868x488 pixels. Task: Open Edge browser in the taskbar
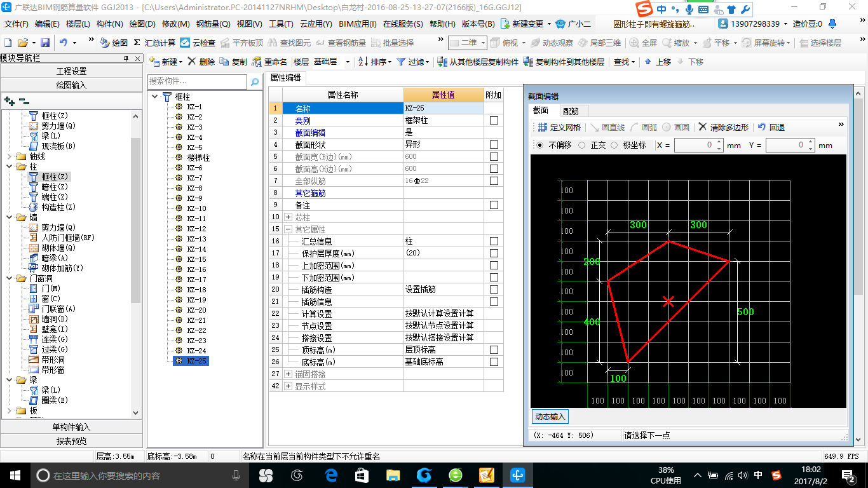tap(331, 475)
